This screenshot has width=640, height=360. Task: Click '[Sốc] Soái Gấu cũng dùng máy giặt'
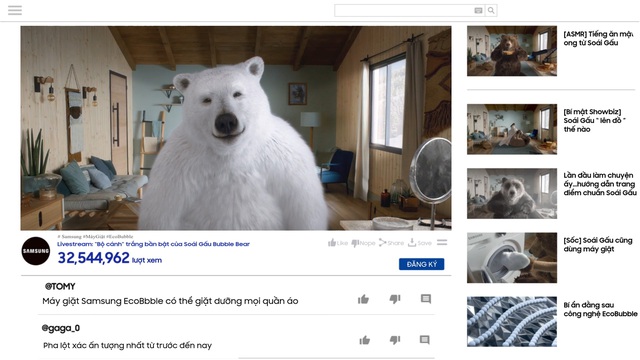598,244
